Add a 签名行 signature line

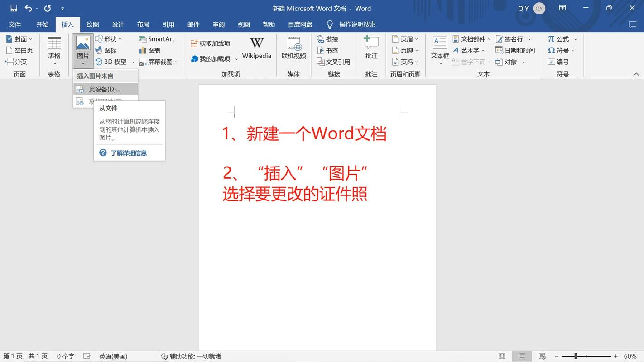click(514, 39)
